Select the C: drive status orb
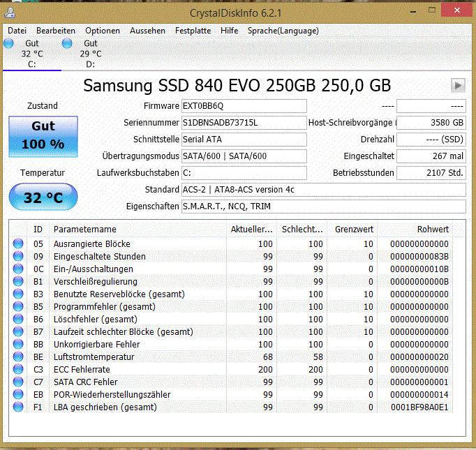Viewport: 476px width, 450px height. pos(8,43)
